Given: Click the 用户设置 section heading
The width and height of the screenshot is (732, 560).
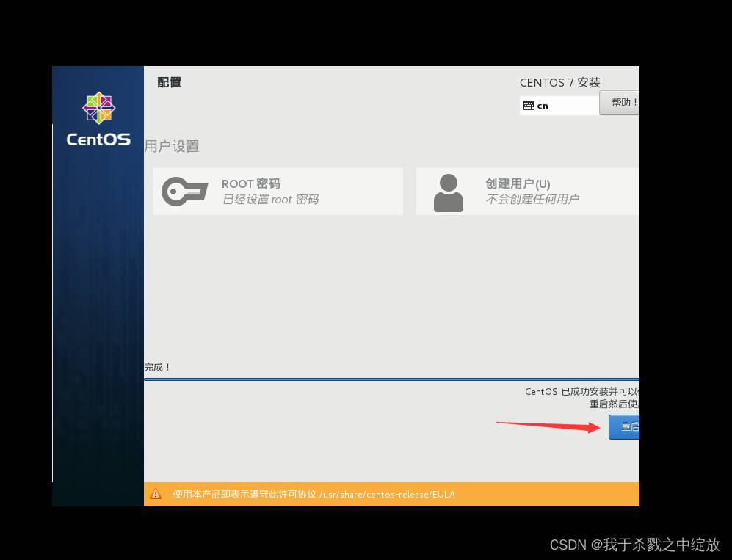Looking at the screenshot, I should coord(172,146).
